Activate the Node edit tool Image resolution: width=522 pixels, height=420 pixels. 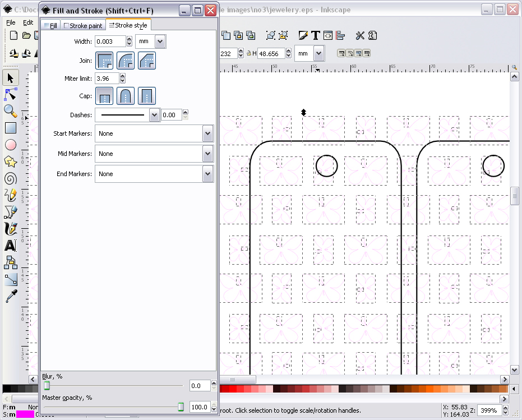(x=11, y=95)
